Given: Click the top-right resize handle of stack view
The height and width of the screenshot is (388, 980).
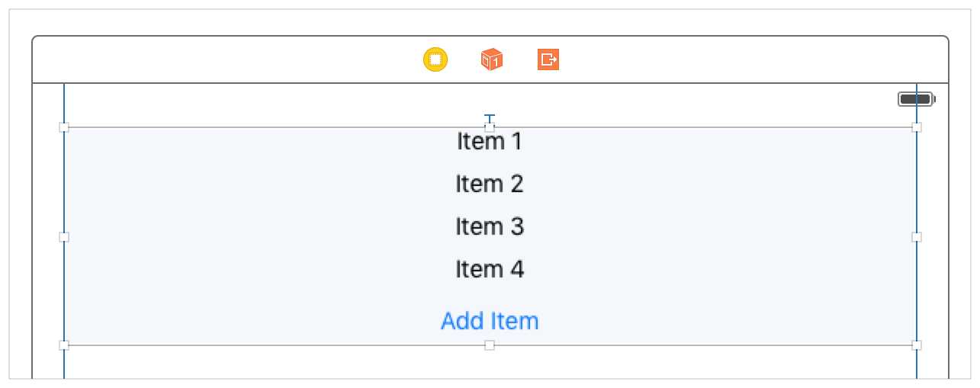Looking at the screenshot, I should point(917,127).
